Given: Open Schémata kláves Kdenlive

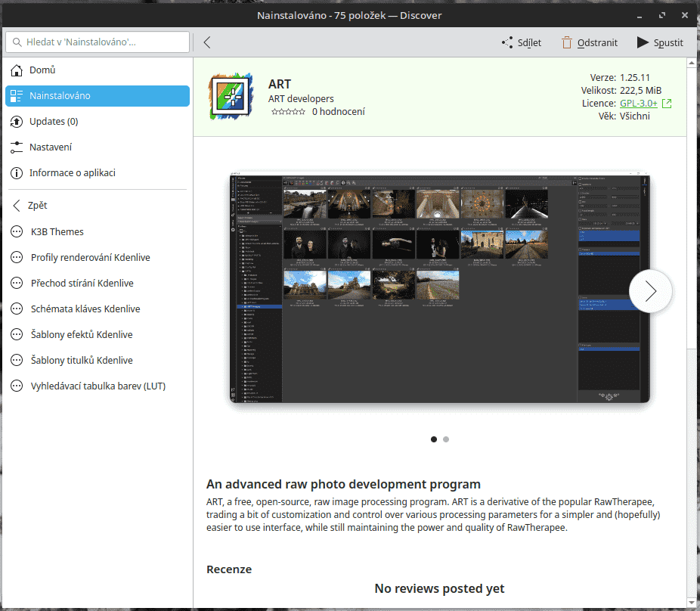Looking at the screenshot, I should pyautogui.click(x=98, y=309).
